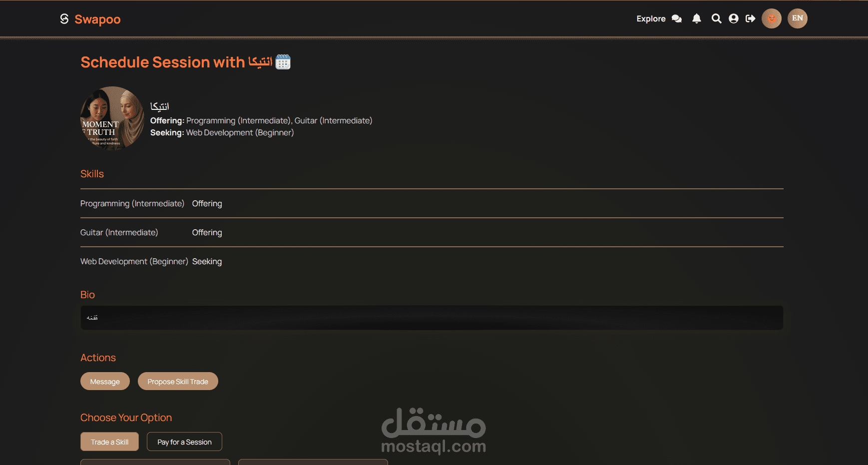Open the notifications bell
This screenshot has width=868, height=465.
tap(697, 18)
